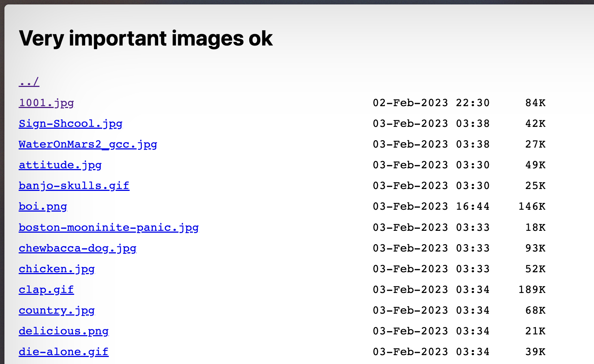Open the country.jpg file
Screen dimensions: 594x364
coord(57,310)
